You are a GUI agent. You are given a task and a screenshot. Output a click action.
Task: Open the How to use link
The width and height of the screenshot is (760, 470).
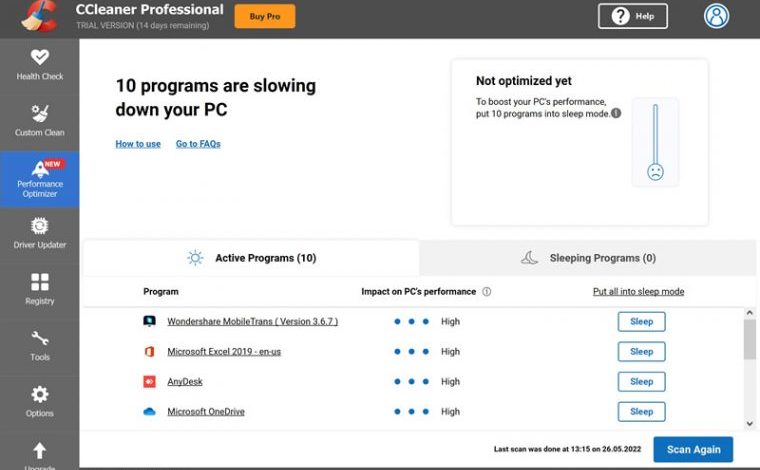point(138,144)
